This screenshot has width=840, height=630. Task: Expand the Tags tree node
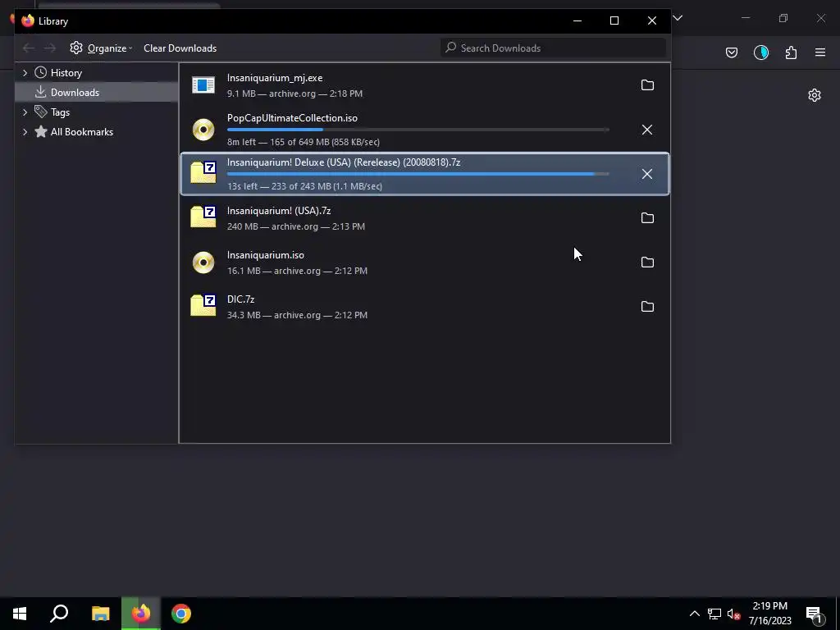[x=25, y=112]
